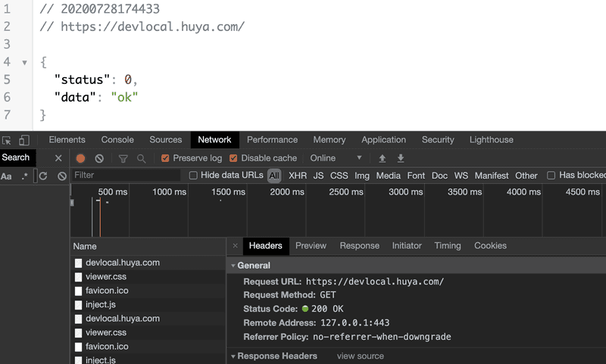Screen dimensions: 606x364
Task: Click the inspect element picker icon
Action: [7, 140]
